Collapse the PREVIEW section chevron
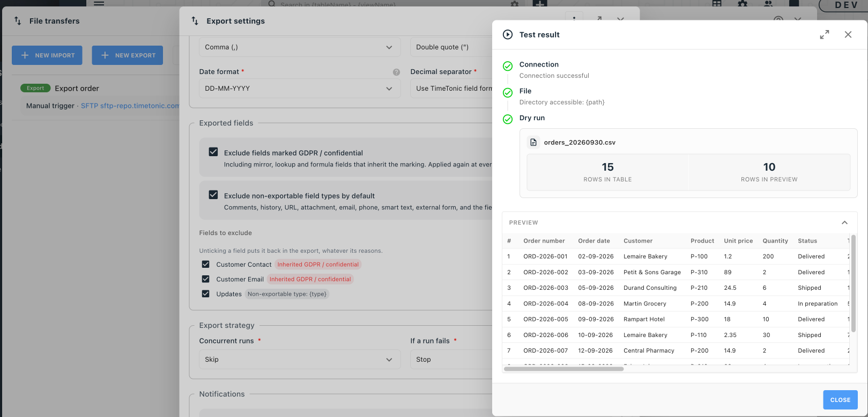Image resolution: width=868 pixels, height=417 pixels. pos(844,222)
